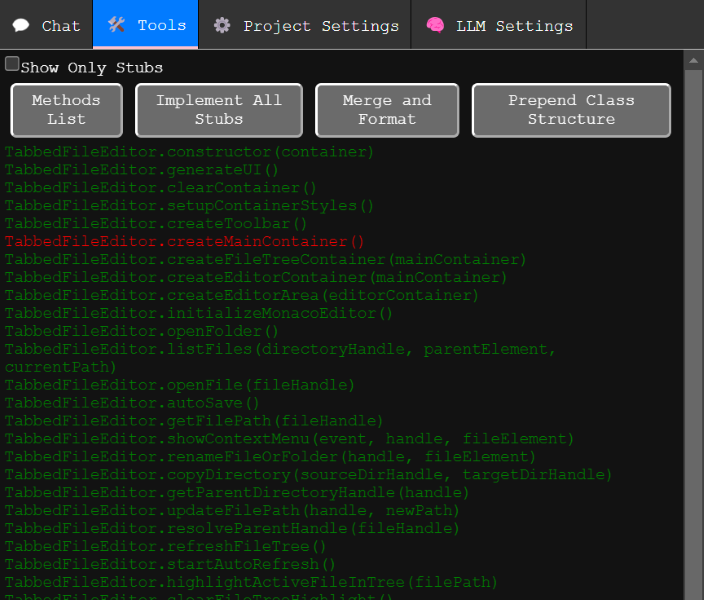Open the LLM Settings tab

pyautogui.click(x=499, y=25)
